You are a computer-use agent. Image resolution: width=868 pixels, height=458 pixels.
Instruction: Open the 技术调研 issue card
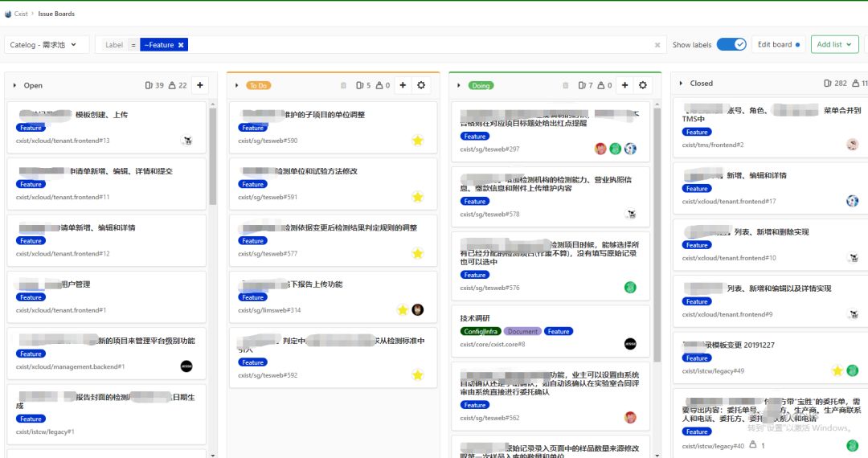[475, 318]
